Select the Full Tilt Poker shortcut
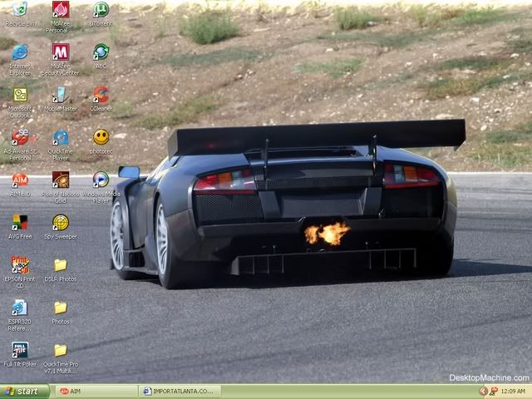532x399 pixels. pyautogui.click(x=20, y=349)
